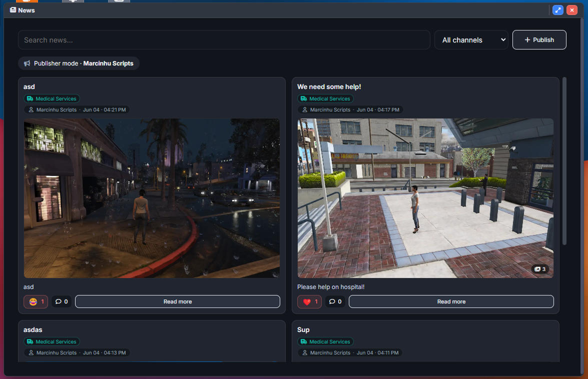Viewport: 588px width, 379px height.
Task: Open the 'asdas' post title
Action: tap(33, 330)
